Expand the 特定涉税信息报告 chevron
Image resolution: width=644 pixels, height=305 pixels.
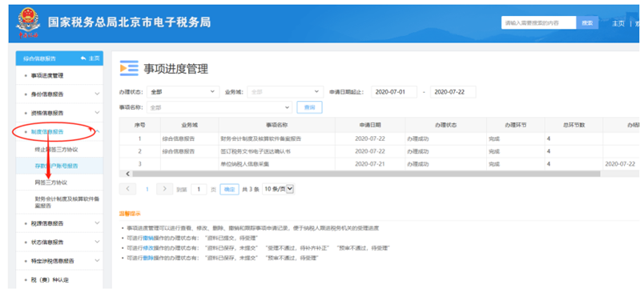pyautogui.click(x=98, y=260)
